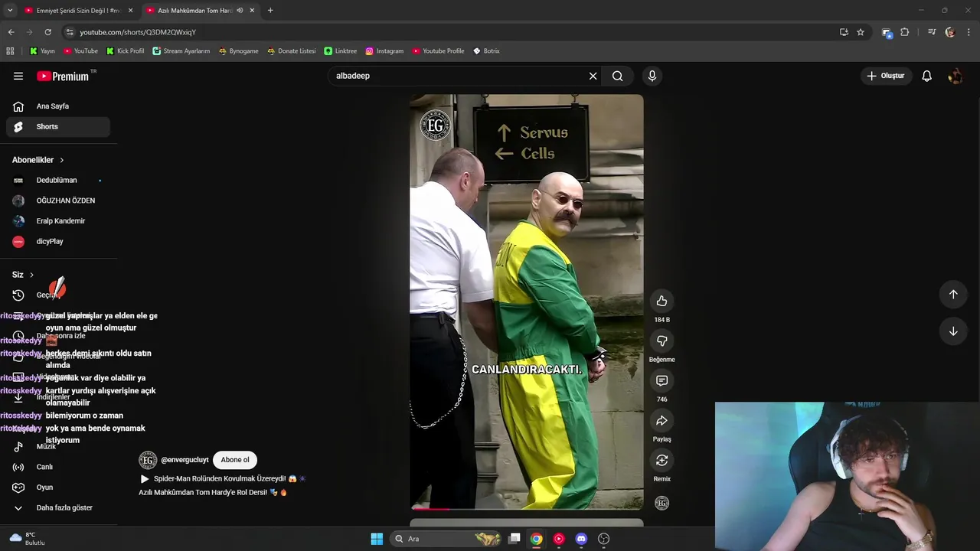The image size is (980, 551).
Task: Open dicyPlay subscription channel
Action: coord(57,241)
